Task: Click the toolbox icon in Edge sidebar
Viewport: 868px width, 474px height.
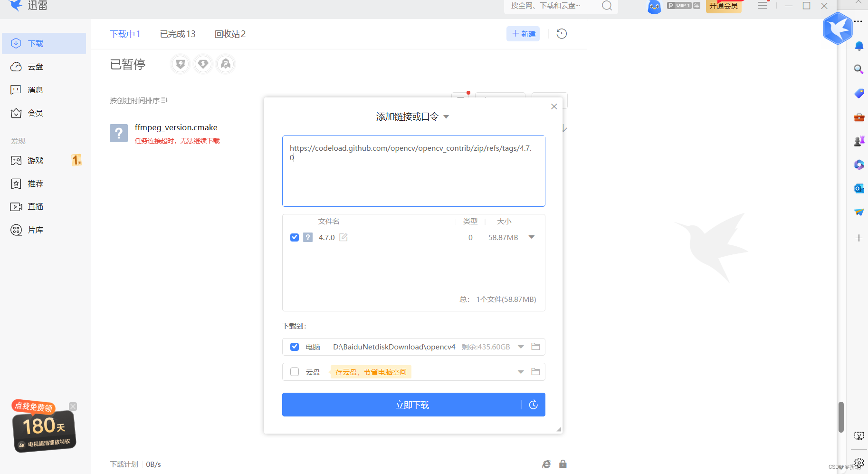Action: 859,117
